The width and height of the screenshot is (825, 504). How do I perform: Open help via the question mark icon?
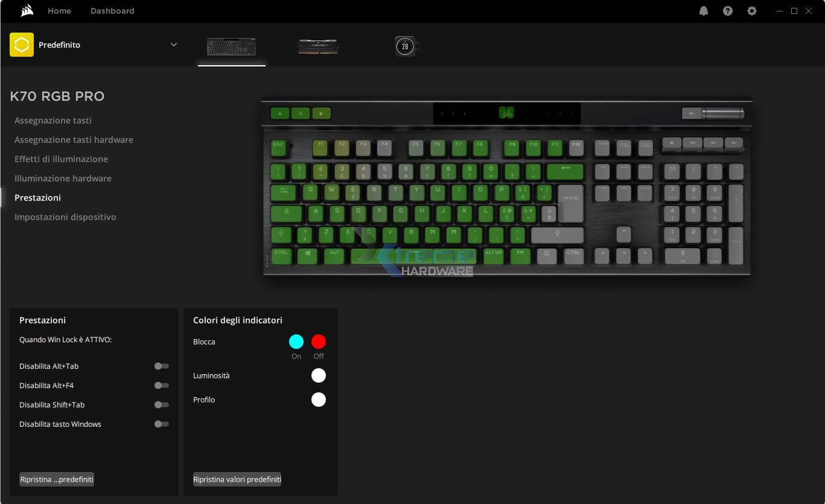pos(727,10)
